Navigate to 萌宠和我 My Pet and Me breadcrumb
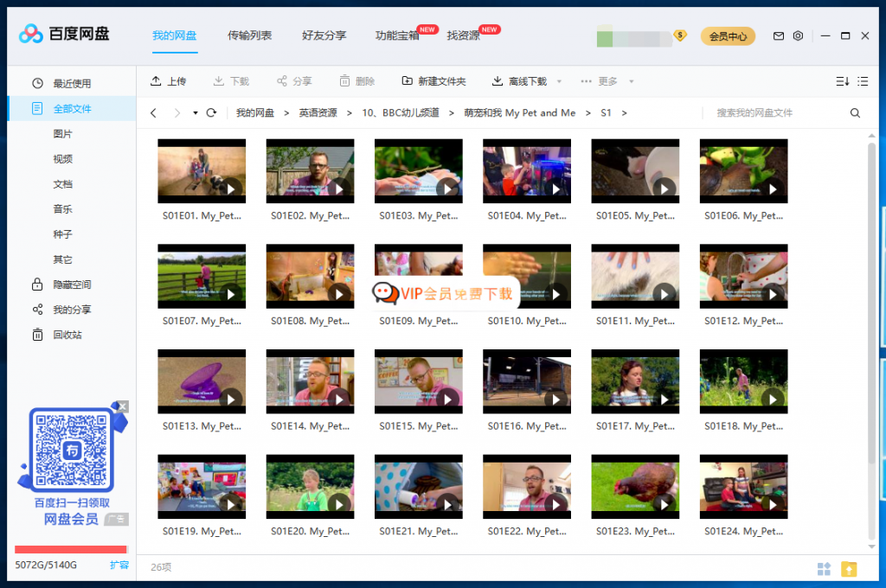Screen dimensions: 886x588 [520, 113]
